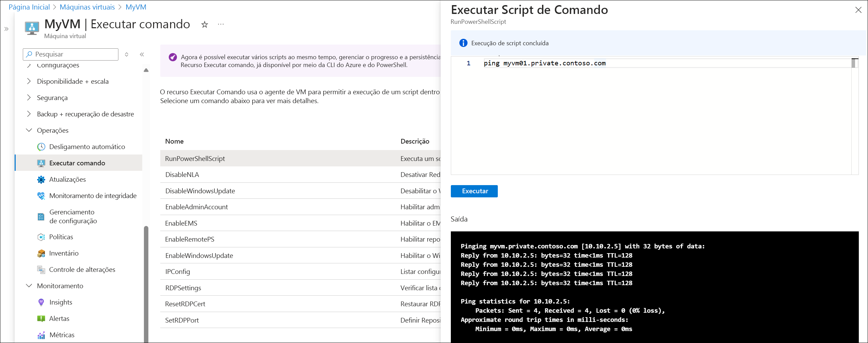Click the Inventário box icon
The image size is (868, 343).
[x=41, y=253]
